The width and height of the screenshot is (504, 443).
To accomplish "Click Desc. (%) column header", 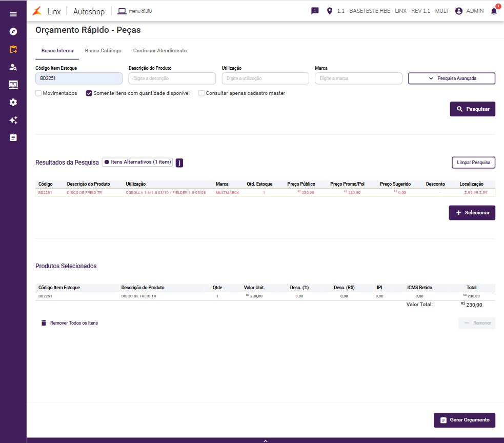I will tap(299, 288).
